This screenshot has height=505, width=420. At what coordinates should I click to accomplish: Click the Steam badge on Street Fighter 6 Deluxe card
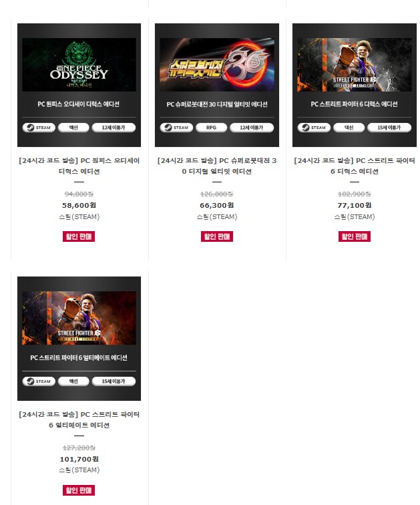314,128
